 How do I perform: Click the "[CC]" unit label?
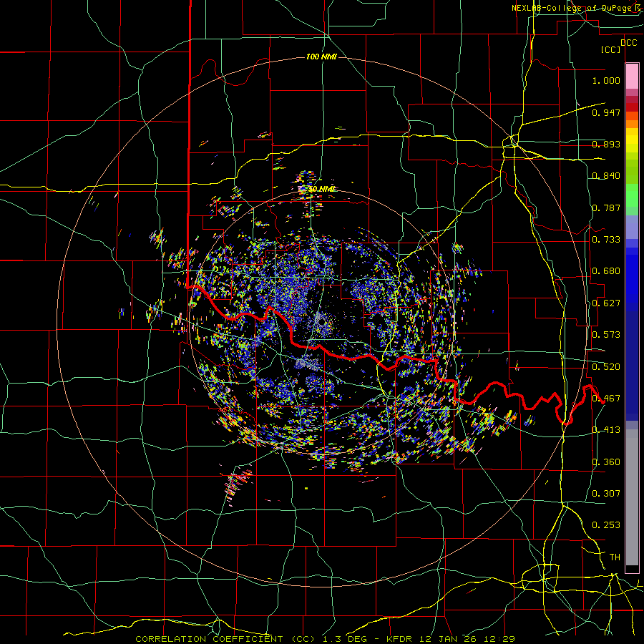[611, 49]
